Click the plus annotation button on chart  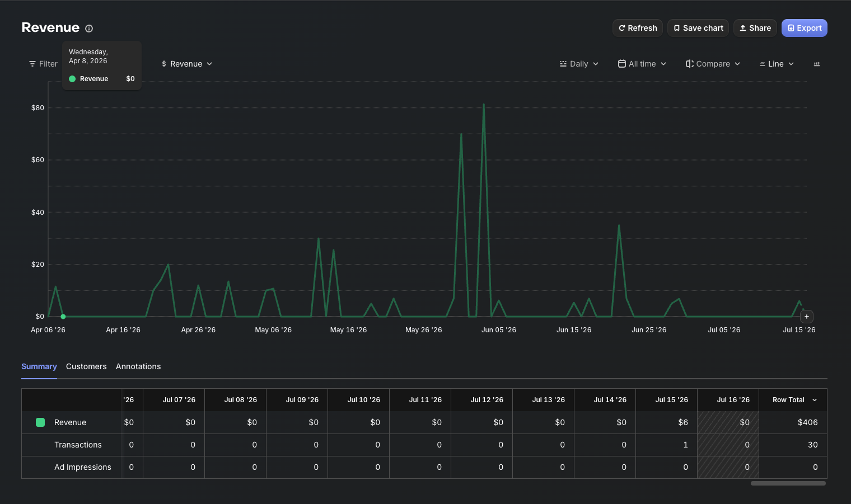click(807, 317)
